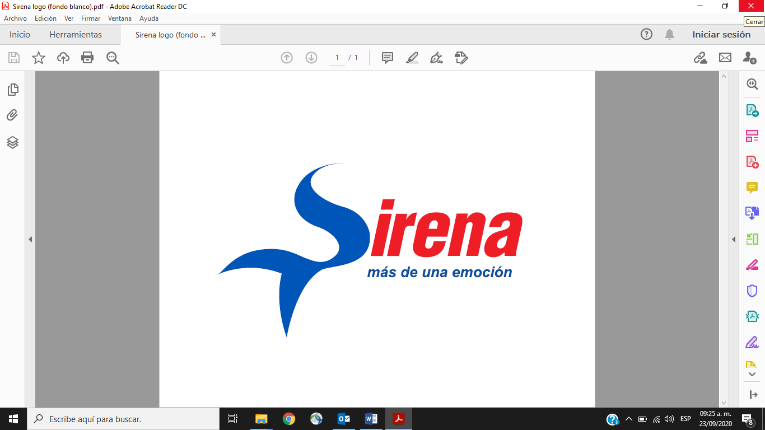Switch to the Herramientas tab
This screenshot has width=765, height=430.
(75, 34)
